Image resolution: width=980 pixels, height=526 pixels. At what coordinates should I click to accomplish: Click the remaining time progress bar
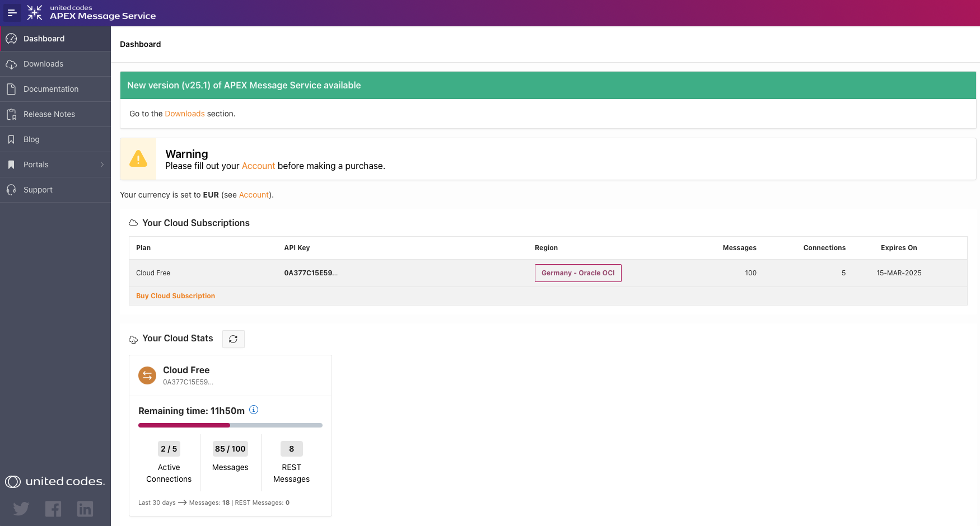point(230,425)
